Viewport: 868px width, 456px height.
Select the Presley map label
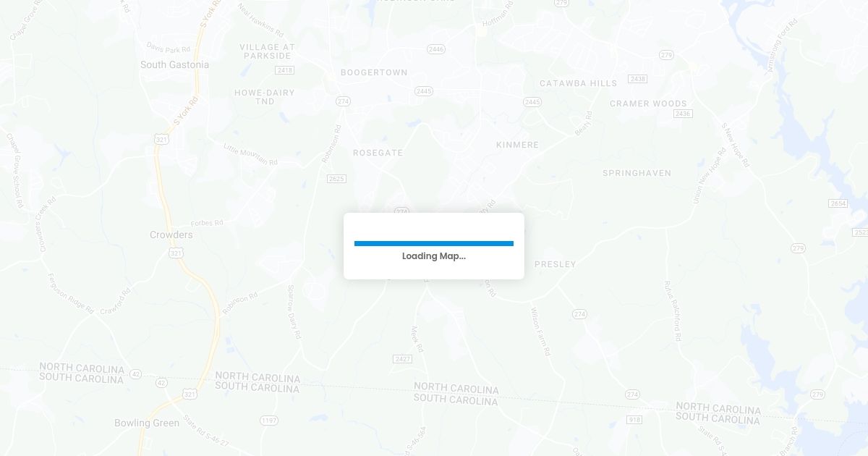pos(556,264)
